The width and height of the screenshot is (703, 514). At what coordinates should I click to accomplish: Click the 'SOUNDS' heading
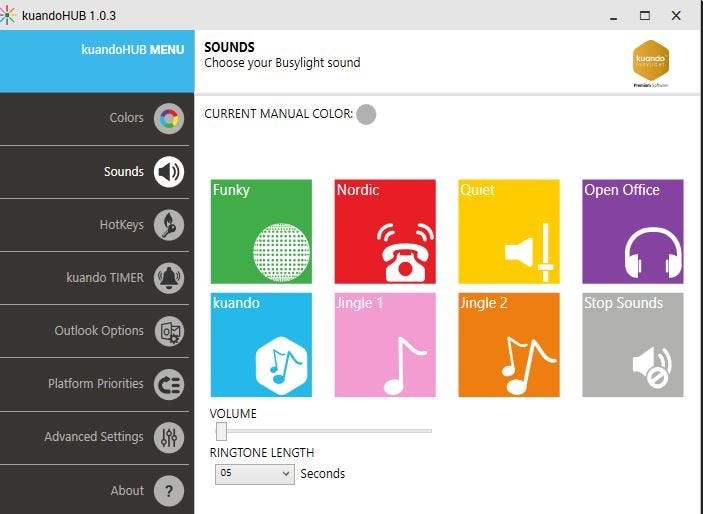coord(230,47)
